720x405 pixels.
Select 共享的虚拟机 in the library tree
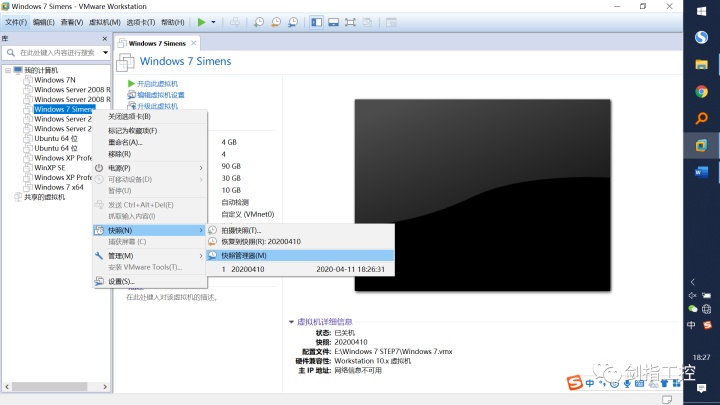45,197
